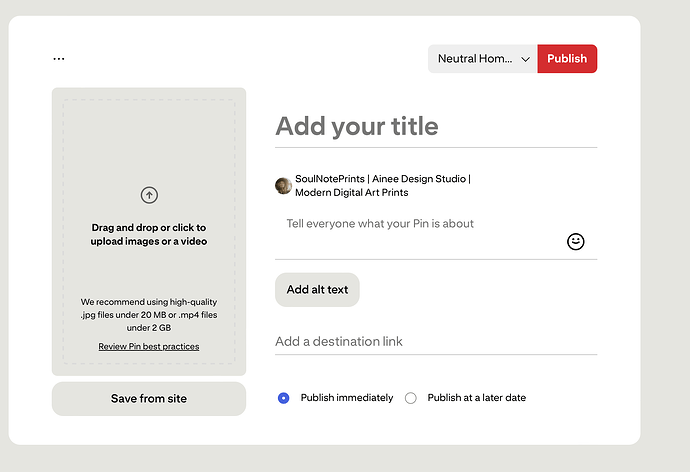Select the Publish immediately radio option
The width and height of the screenshot is (690, 472).
(x=283, y=398)
